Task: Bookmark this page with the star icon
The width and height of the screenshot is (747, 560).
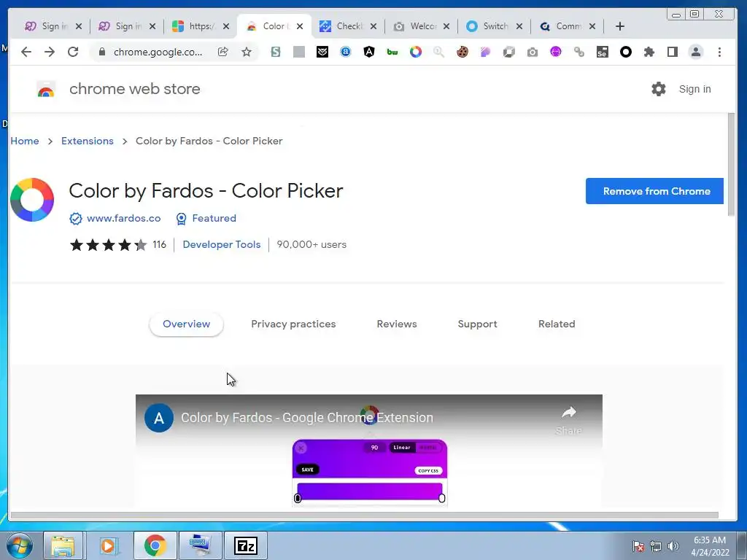Action: pyautogui.click(x=247, y=52)
